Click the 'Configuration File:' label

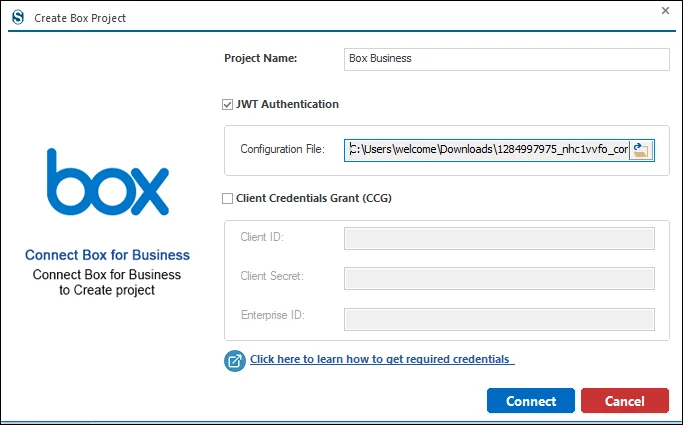pos(282,149)
